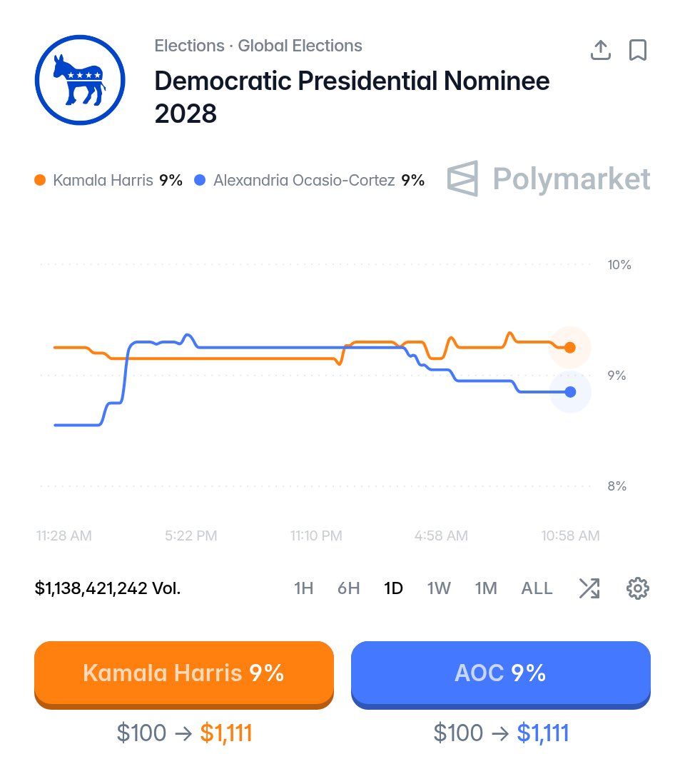
Task: Switch chart to 1W range
Action: coord(439,588)
